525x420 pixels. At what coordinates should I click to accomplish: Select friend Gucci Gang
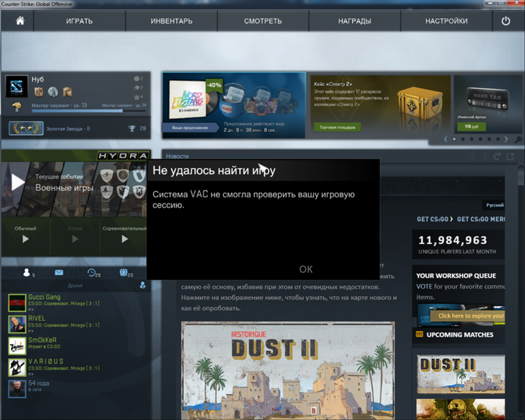pyautogui.click(x=77, y=303)
